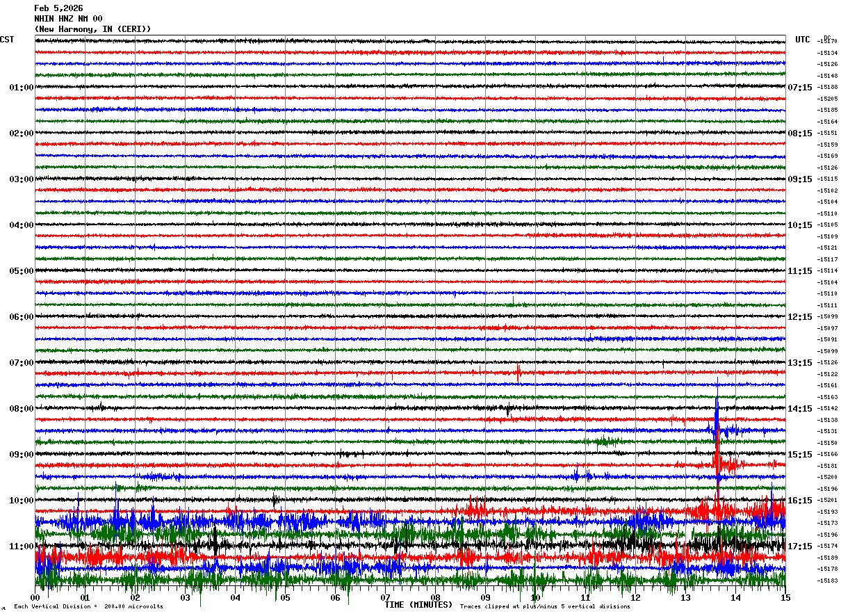Click the minute tick label '02'

point(136,598)
